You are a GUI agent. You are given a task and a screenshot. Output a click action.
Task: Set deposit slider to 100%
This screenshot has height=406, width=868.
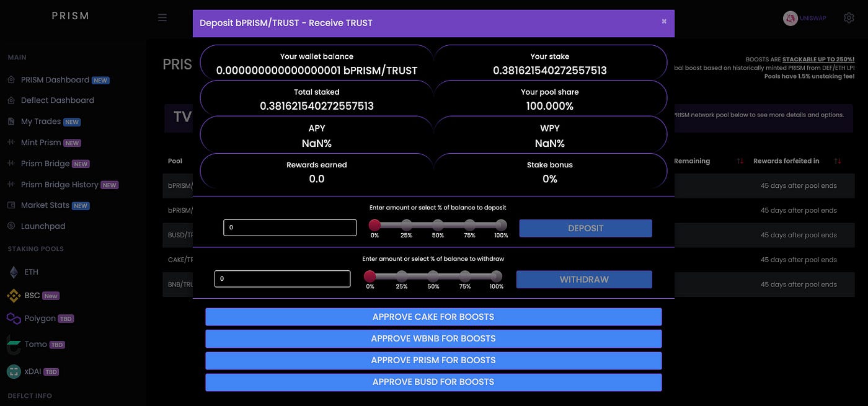(501, 224)
